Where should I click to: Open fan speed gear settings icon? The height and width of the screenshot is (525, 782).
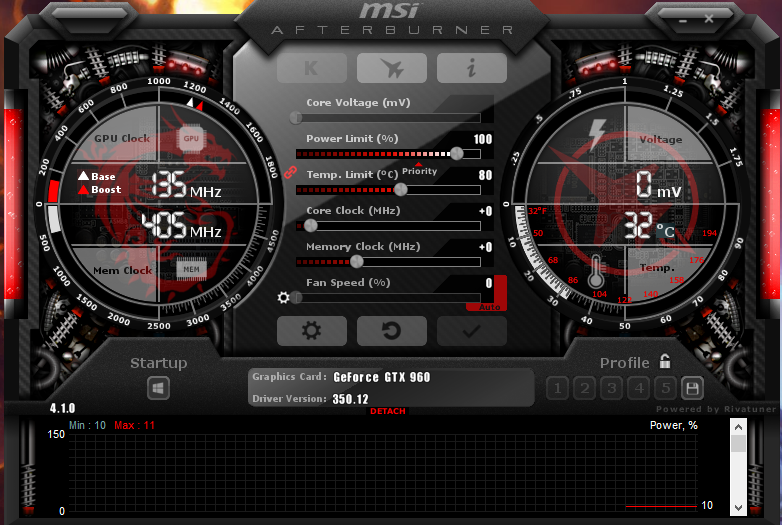283,298
